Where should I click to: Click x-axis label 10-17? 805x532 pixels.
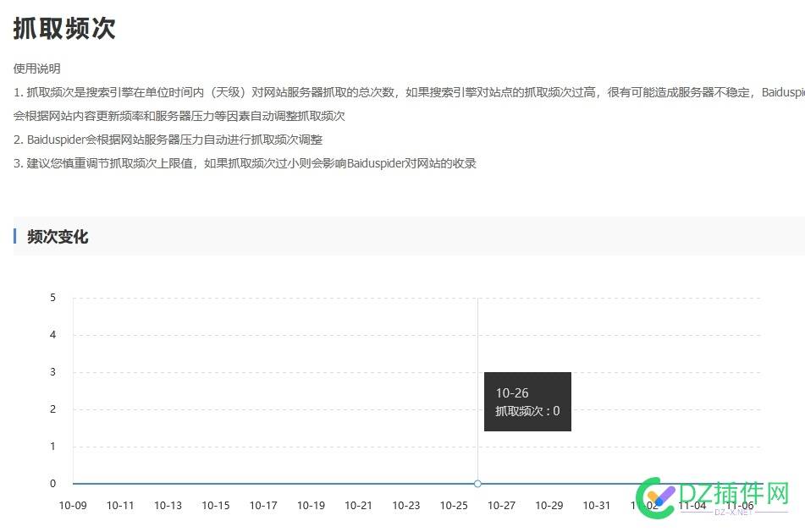pyautogui.click(x=263, y=505)
